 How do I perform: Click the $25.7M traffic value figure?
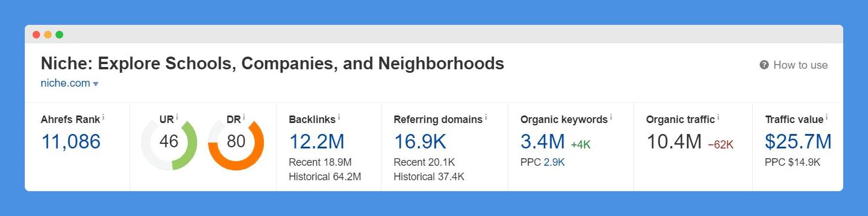point(798,141)
